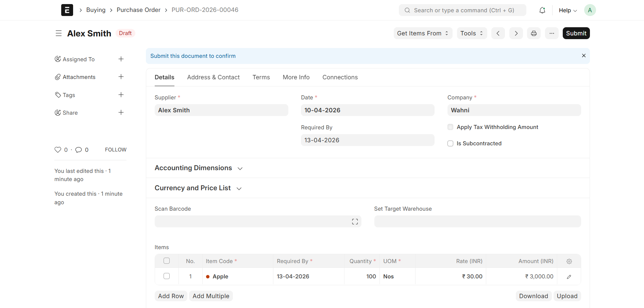Edit the Apple row with pencil icon
The height and width of the screenshot is (308, 644).
[569, 277]
